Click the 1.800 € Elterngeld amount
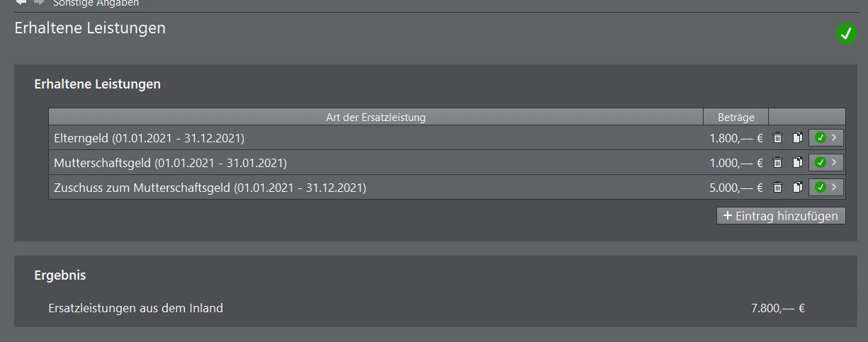868x342 pixels. click(x=735, y=138)
